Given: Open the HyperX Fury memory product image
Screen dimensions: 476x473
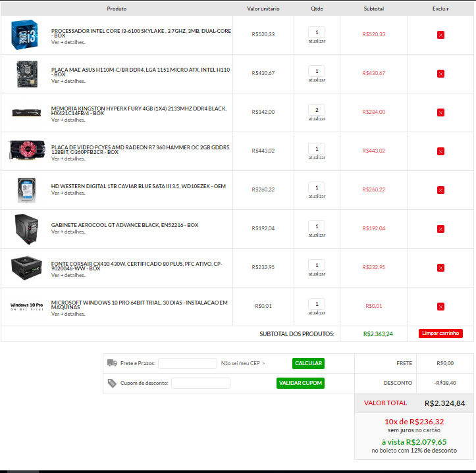Looking at the screenshot, I should 26,112.
